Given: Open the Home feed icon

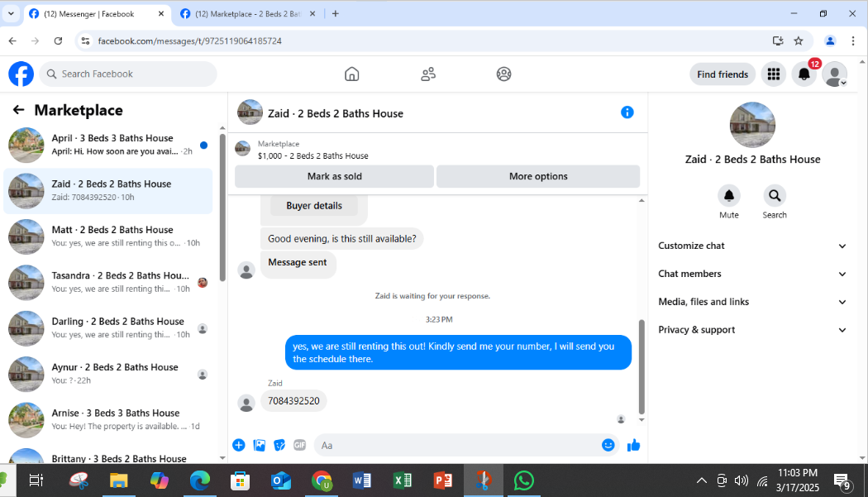Looking at the screenshot, I should click(x=351, y=74).
